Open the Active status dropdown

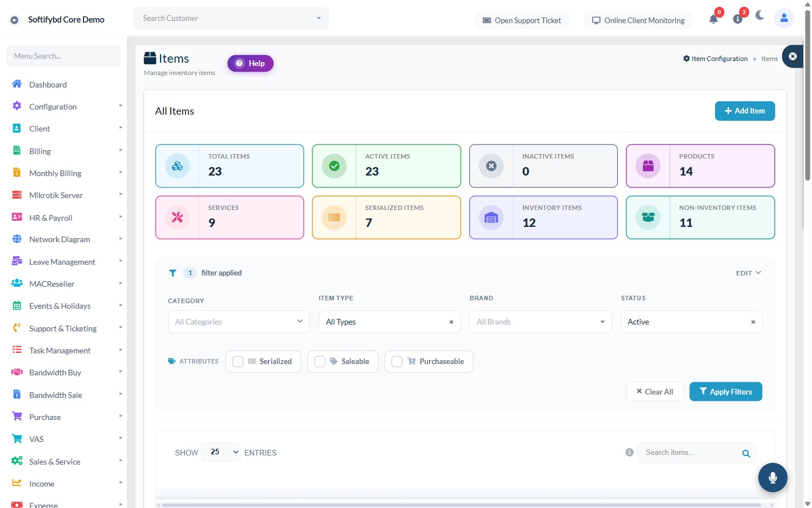click(x=691, y=322)
